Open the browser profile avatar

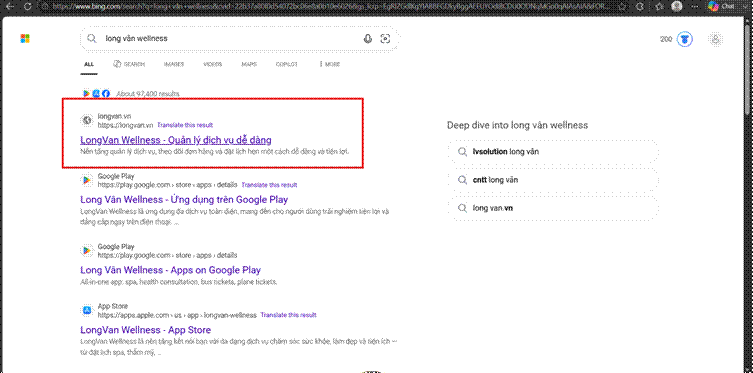(677, 6)
